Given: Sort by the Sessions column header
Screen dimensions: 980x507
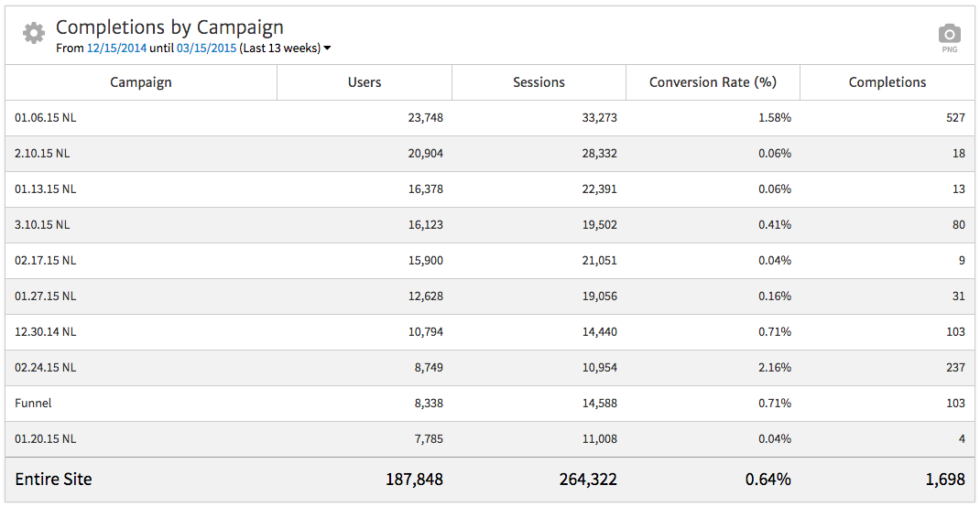Looking at the screenshot, I should [539, 82].
